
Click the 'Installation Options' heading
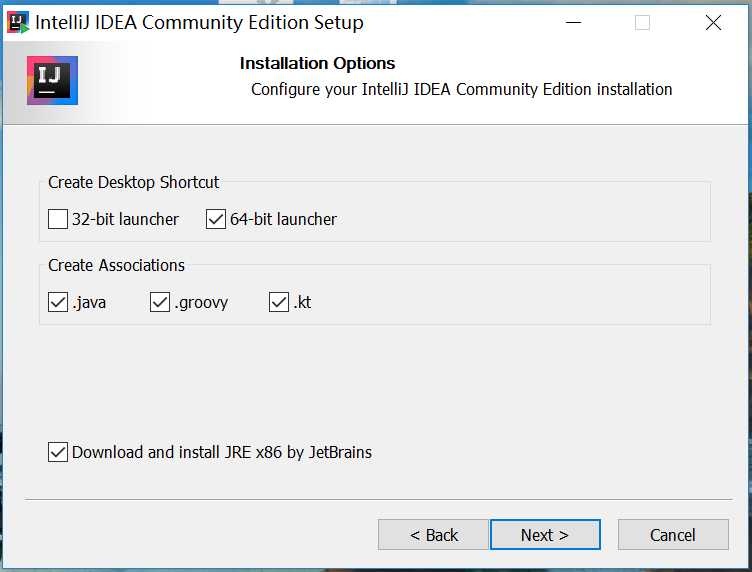(x=317, y=63)
